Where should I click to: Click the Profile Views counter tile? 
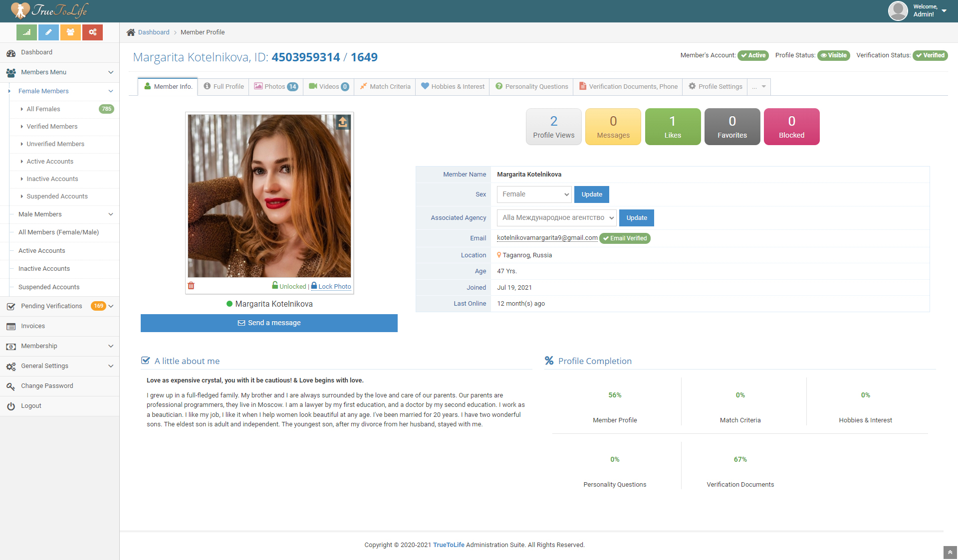554,127
